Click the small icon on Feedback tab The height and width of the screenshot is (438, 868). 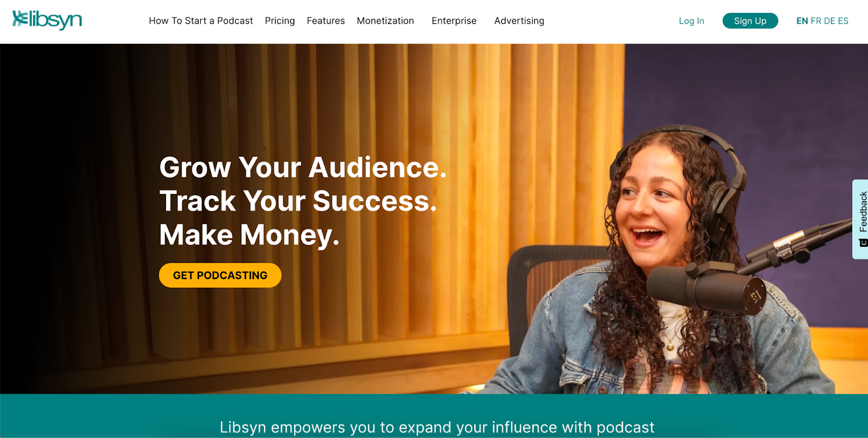point(863,243)
